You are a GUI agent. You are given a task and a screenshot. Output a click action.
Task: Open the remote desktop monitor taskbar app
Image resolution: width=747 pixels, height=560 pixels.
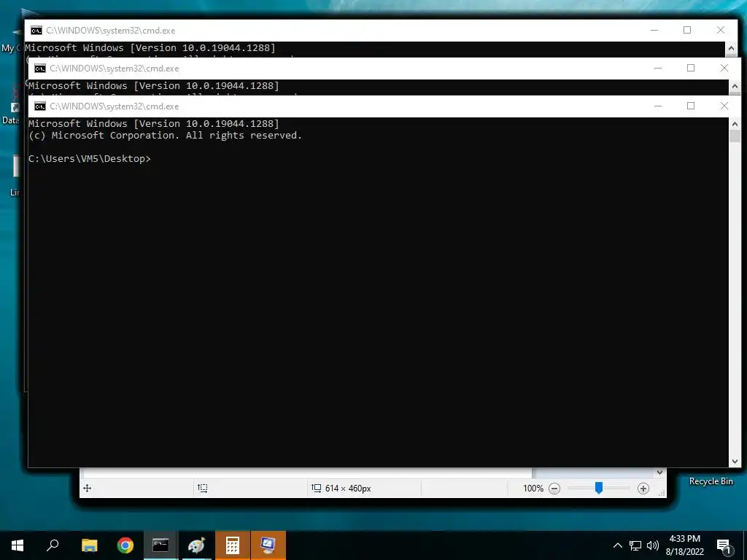[x=268, y=545]
